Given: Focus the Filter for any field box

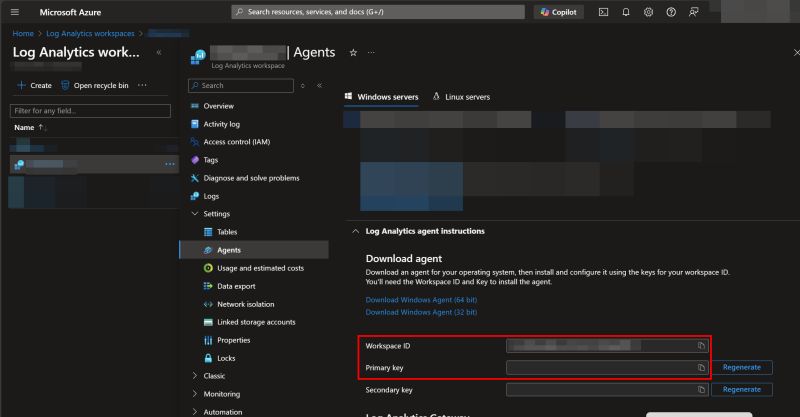Looking at the screenshot, I should pyautogui.click(x=90, y=111).
